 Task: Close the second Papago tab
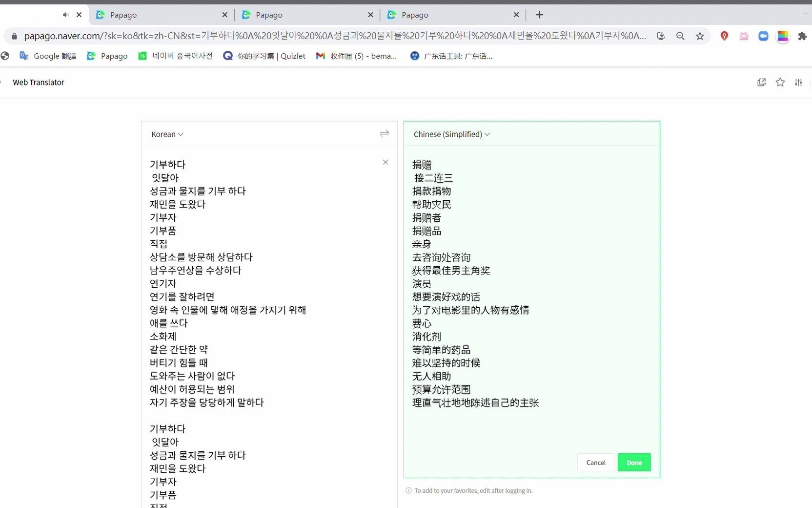225,15
